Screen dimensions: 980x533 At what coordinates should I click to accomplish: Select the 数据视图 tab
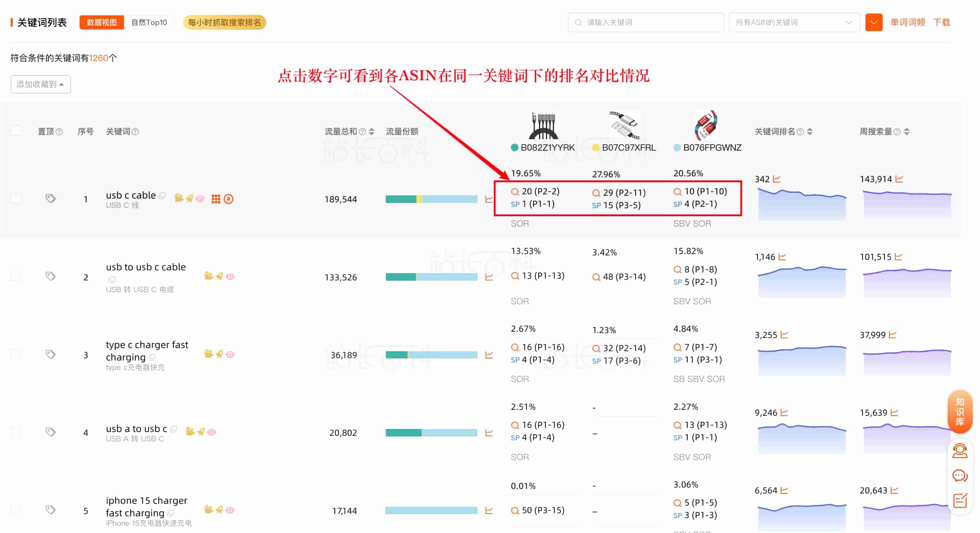click(101, 23)
